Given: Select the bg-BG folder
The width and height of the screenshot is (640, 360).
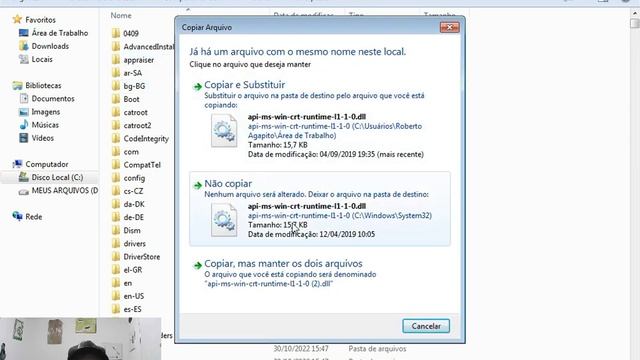Looking at the screenshot, I should [x=134, y=86].
